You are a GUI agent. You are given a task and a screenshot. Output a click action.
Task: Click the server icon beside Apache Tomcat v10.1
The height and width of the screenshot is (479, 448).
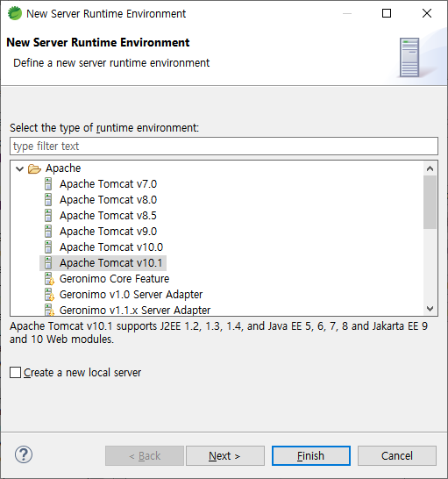tap(48, 263)
